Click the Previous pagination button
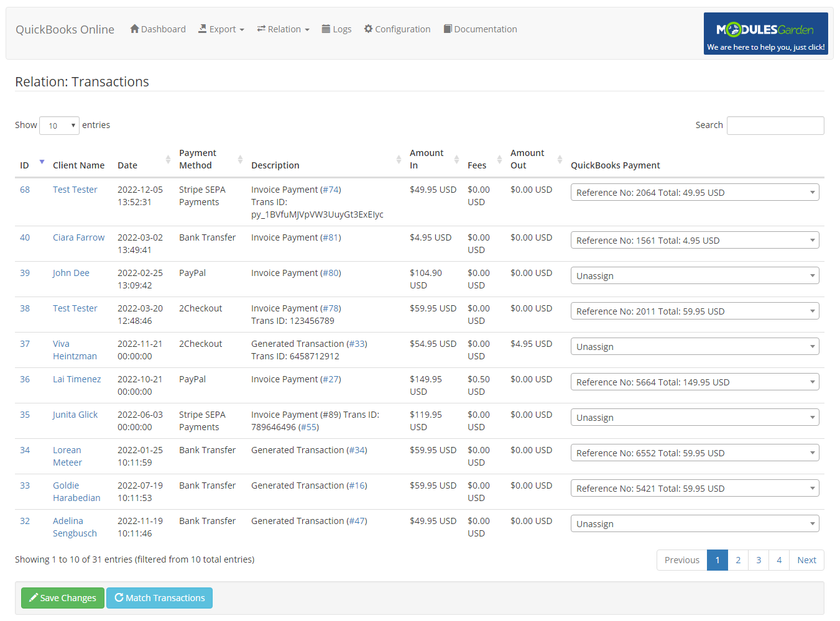The image size is (840, 621). 682,560
